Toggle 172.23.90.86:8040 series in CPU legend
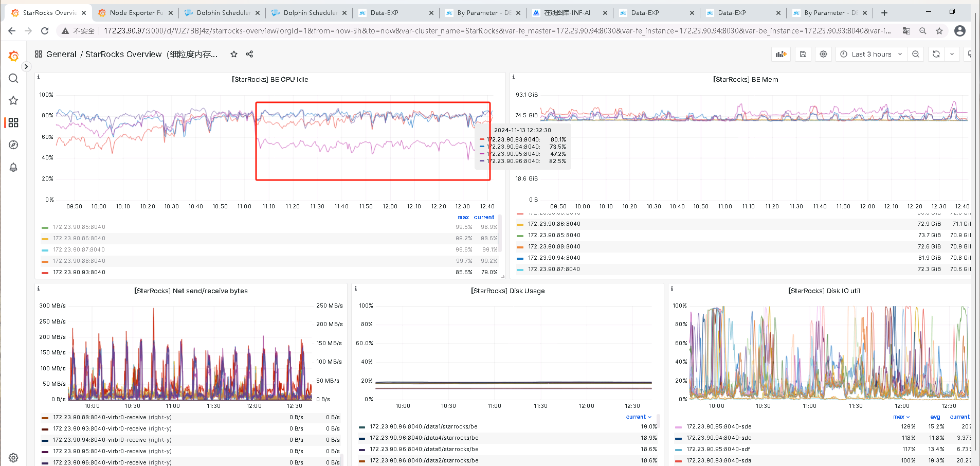This screenshot has width=980, height=466. point(79,238)
